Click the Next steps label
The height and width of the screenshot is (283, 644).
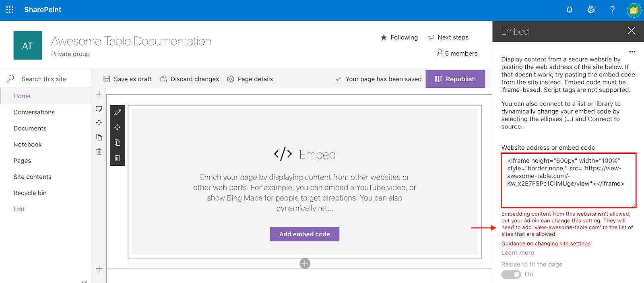[453, 37]
